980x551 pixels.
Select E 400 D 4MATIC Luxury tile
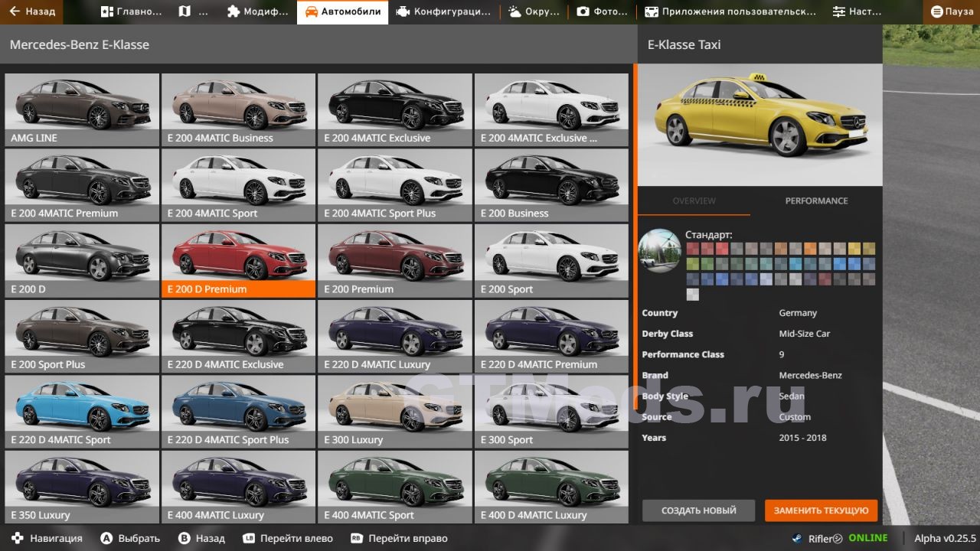[551, 487]
